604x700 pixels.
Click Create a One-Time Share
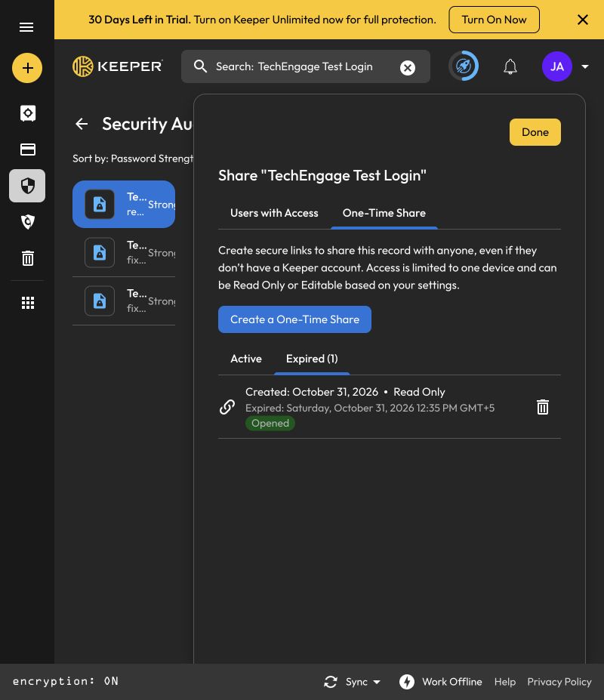pyautogui.click(x=294, y=319)
